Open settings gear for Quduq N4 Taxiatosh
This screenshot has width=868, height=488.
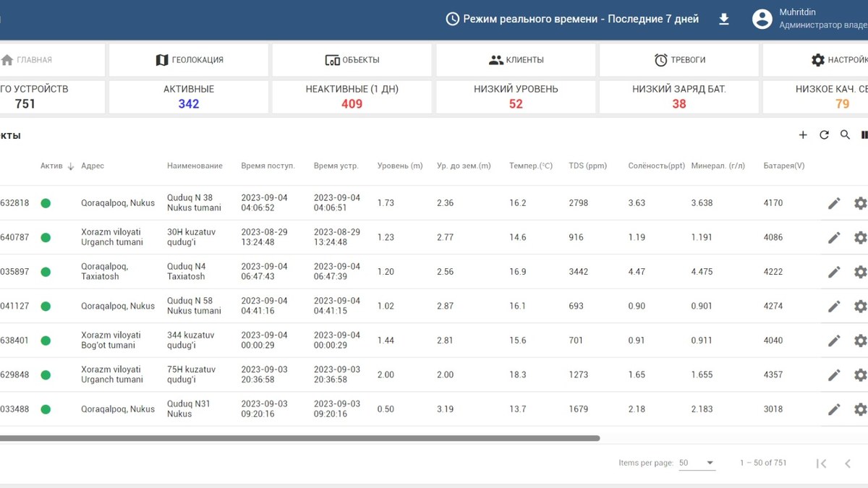(860, 272)
